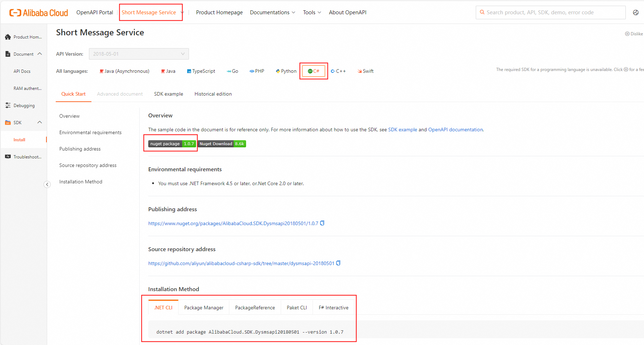The width and height of the screenshot is (644, 345).
Task: Select Go language
Action: tap(233, 71)
